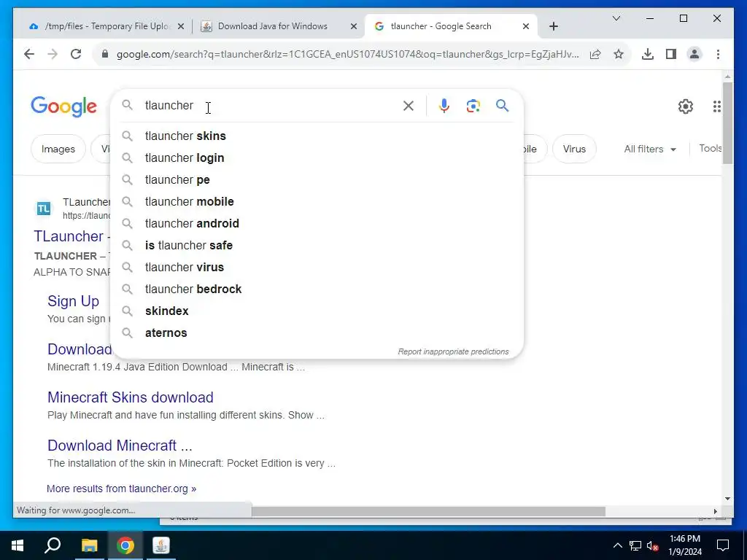Click the muted volume tray icon
The height and width of the screenshot is (560, 747).
(x=653, y=545)
